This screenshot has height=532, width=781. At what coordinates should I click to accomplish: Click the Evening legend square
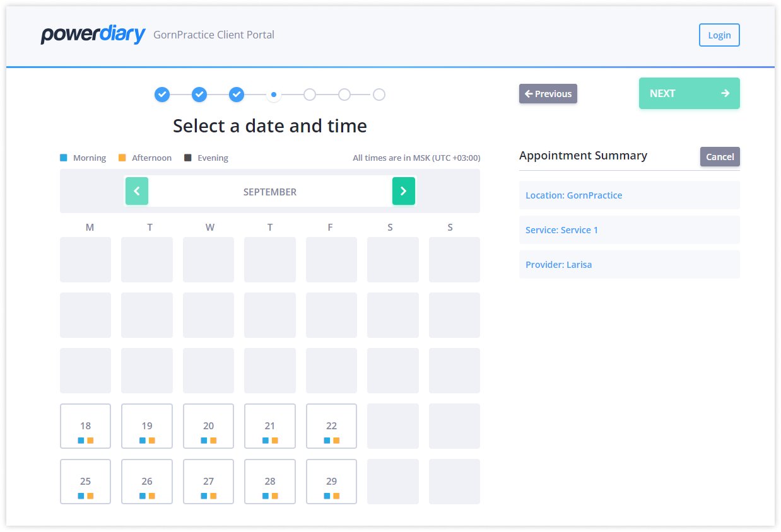(187, 157)
